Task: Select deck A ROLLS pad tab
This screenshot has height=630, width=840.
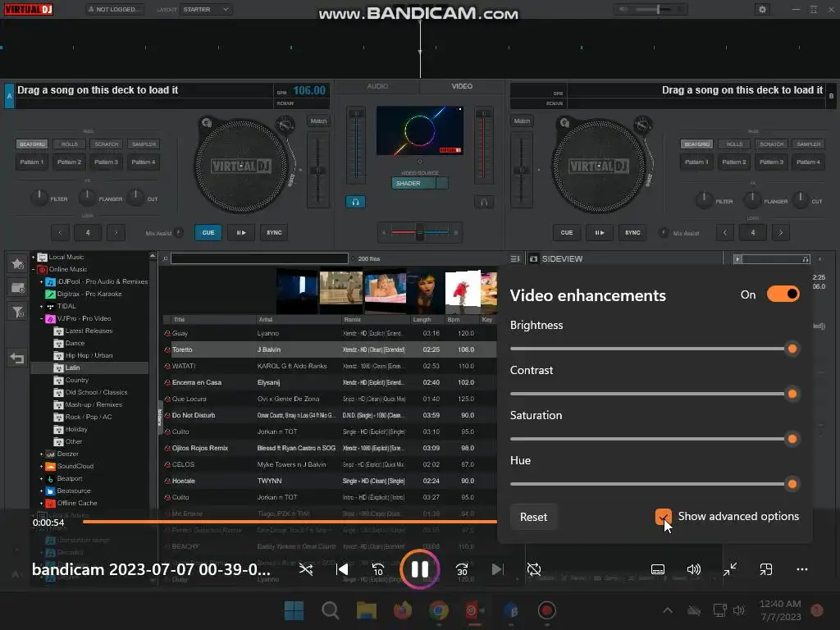Action: pyautogui.click(x=70, y=144)
